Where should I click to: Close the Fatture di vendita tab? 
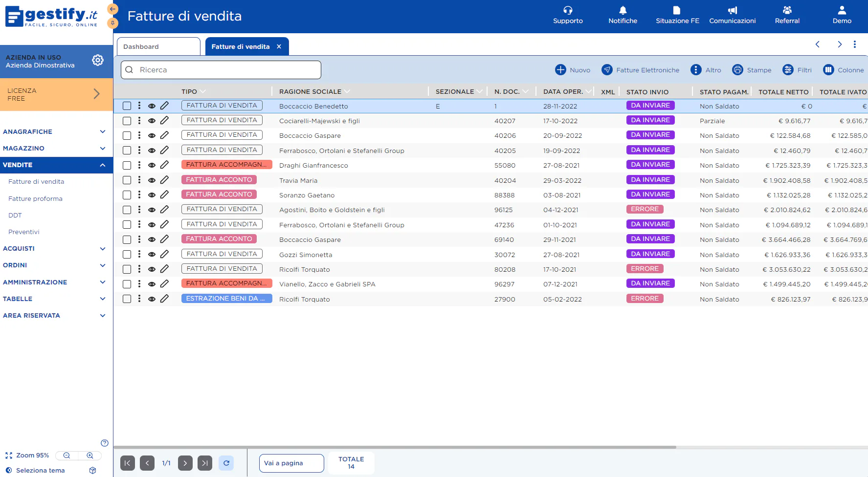click(279, 46)
